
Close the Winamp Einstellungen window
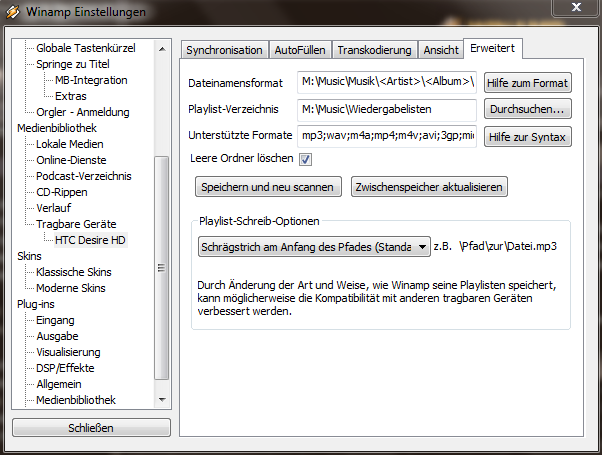point(576,7)
